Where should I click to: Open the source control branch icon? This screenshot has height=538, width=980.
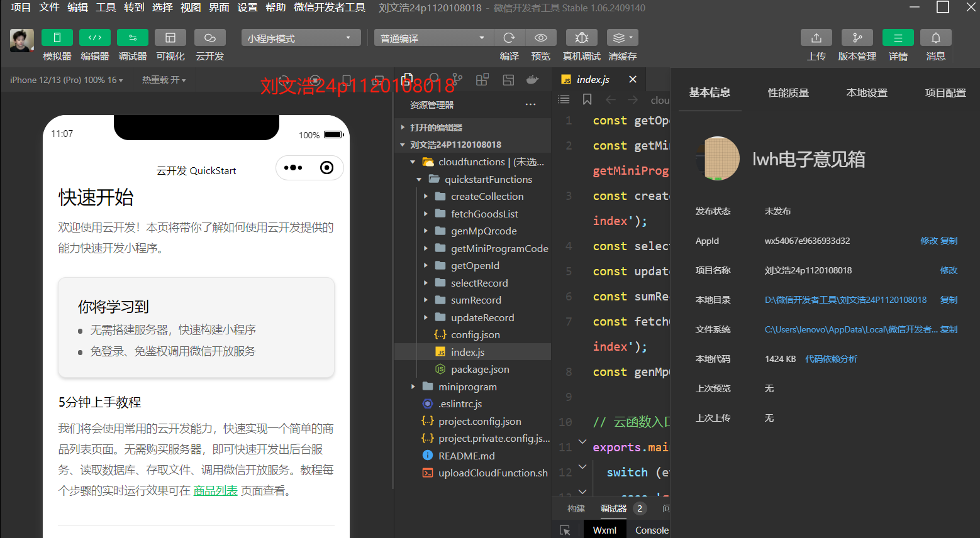[457, 80]
